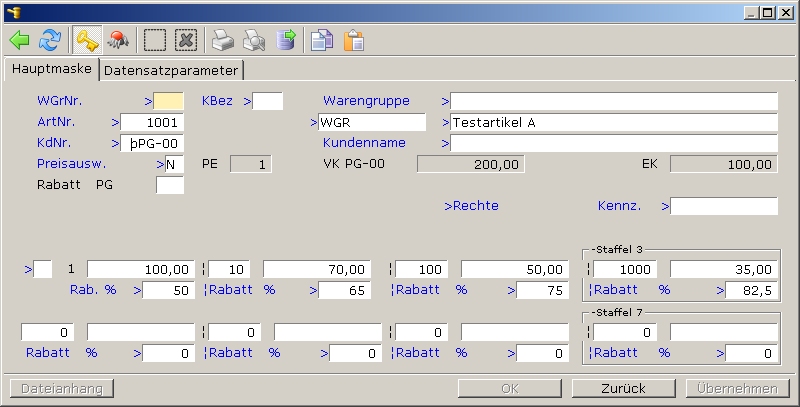Click the clipboard paste icon
Screen dimensions: 800x407
pos(353,40)
